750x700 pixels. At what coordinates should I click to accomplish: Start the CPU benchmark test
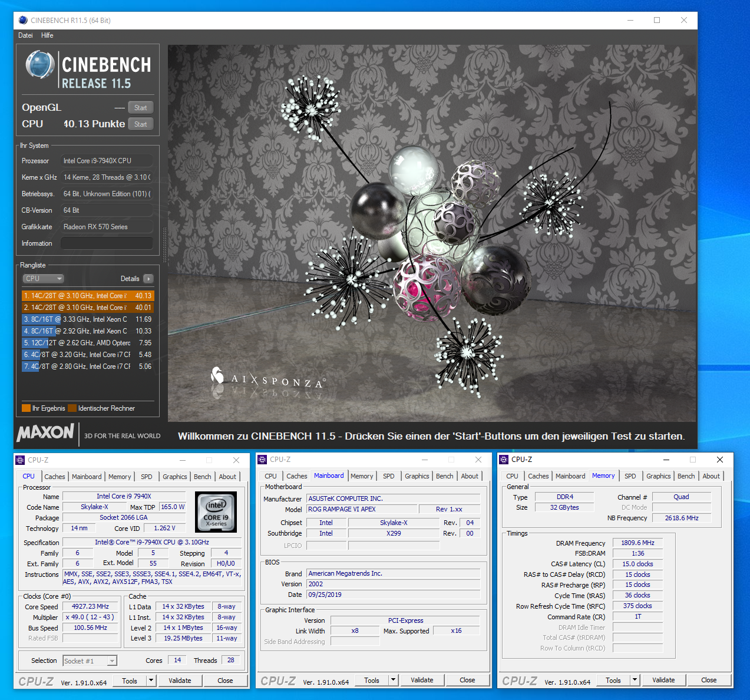(140, 124)
